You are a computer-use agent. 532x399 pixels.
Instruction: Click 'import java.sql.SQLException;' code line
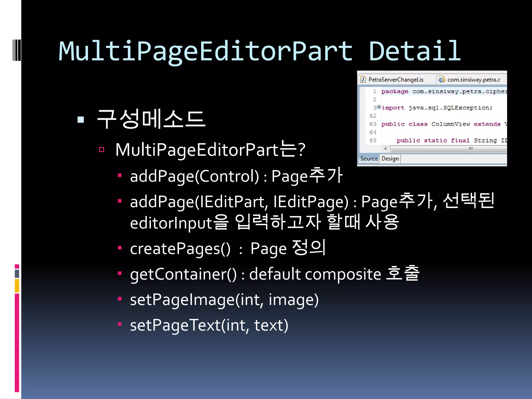pos(437,108)
